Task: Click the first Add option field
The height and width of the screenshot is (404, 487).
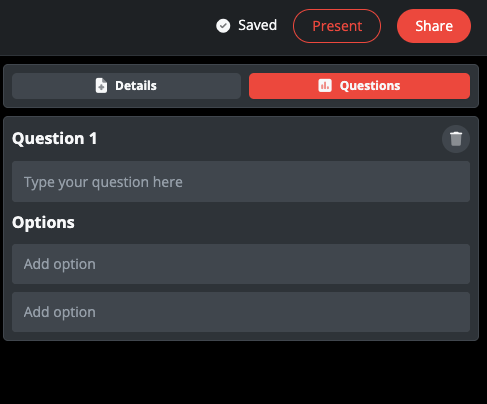Action: point(241,264)
